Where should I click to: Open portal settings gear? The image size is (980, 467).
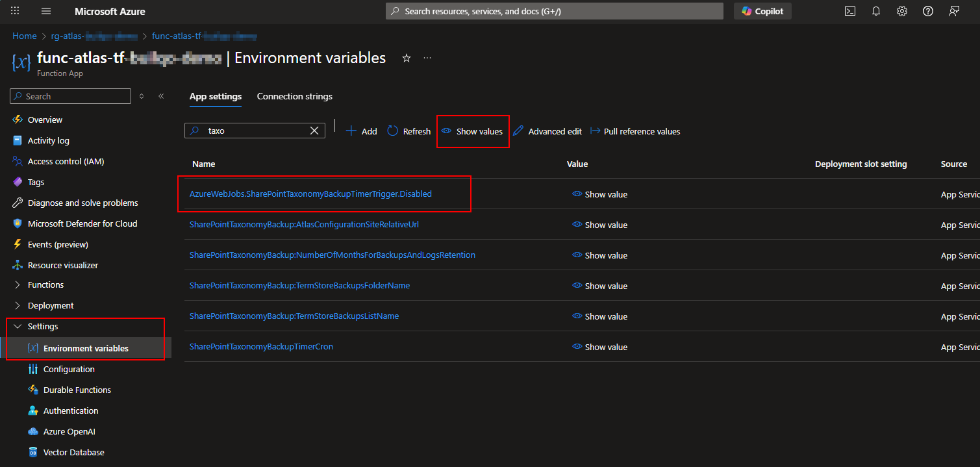pyautogui.click(x=902, y=11)
